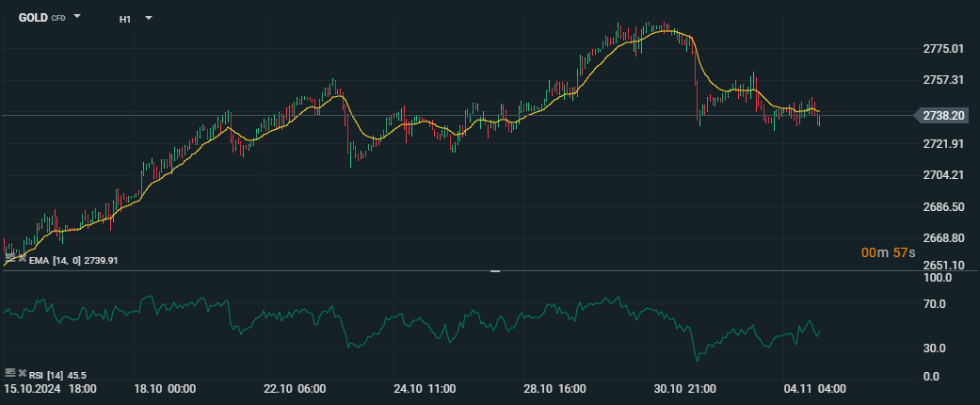Open the RSI indicator settings icon

pos(9,374)
